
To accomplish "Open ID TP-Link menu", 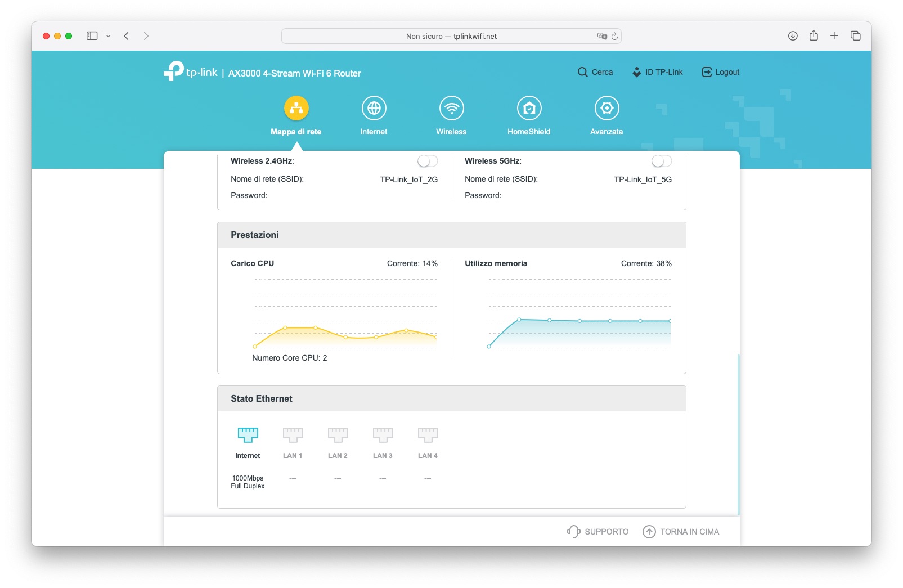I will coord(657,72).
